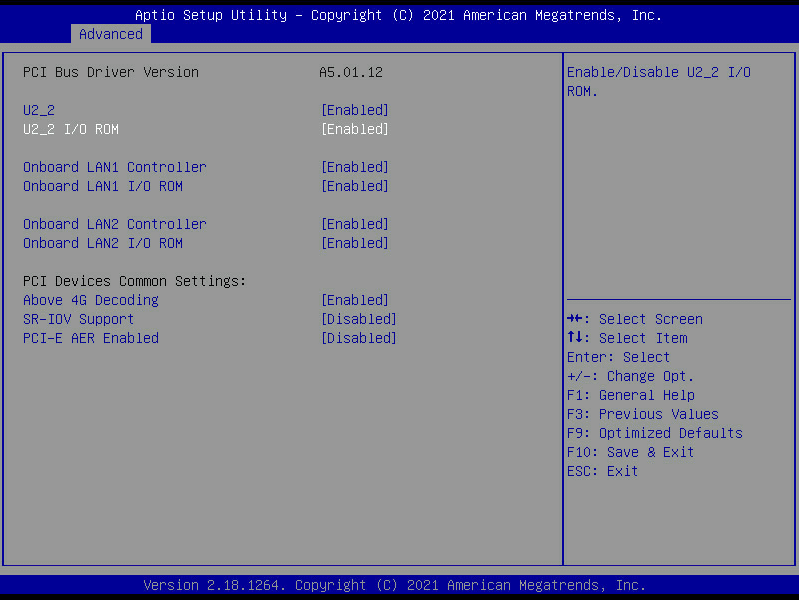Click the Enable/Disable U2_2 I/O ROM help text
The height and width of the screenshot is (600, 801).
659,82
